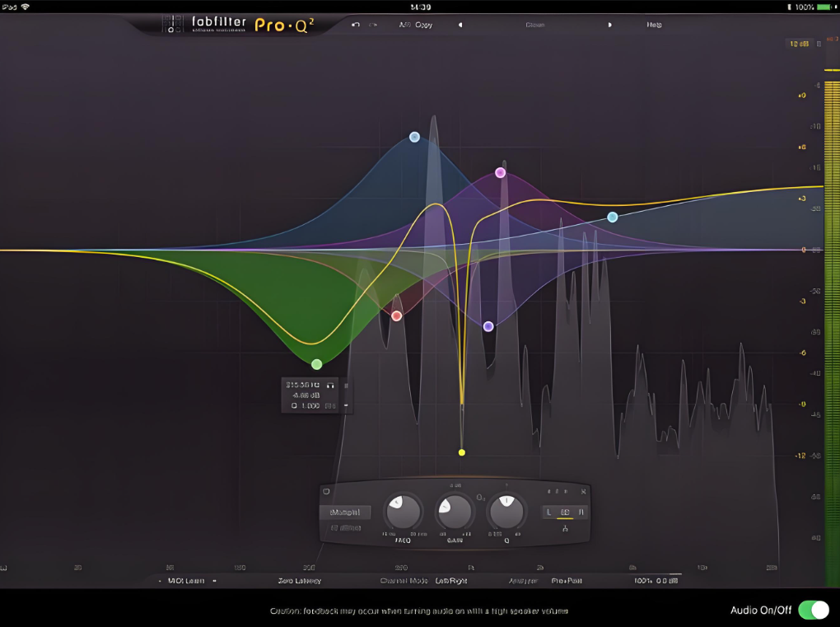Screen dimensions: 840x627
Task: Click the -12 label on the gain scale
Action: [800, 456]
